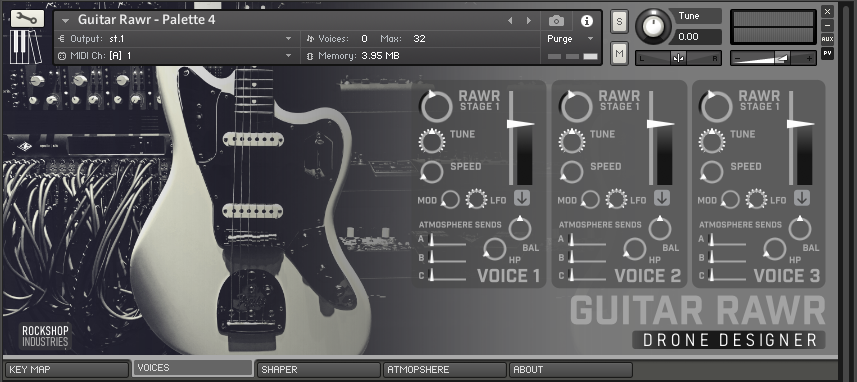
Task: Open the wrench instrument edit mode
Action: click(27, 19)
